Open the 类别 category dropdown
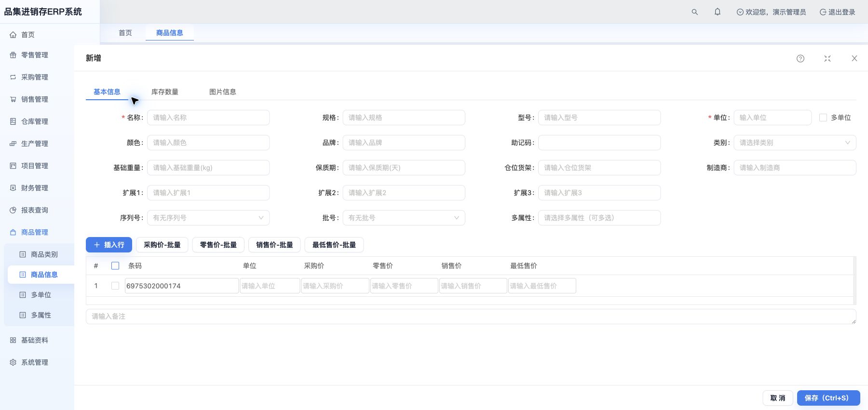Viewport: 868px width, 410px height. pos(795,143)
